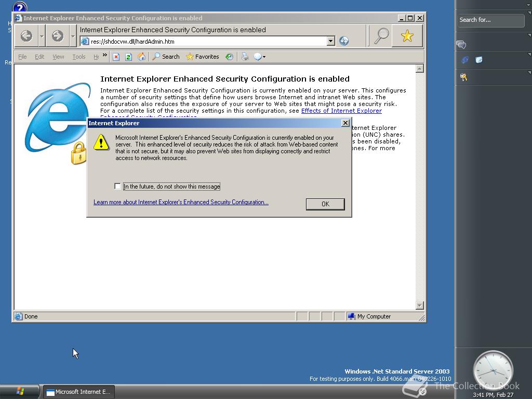The image size is (532, 399).
Task: Click the Print toolbar icon
Action: [245, 57]
